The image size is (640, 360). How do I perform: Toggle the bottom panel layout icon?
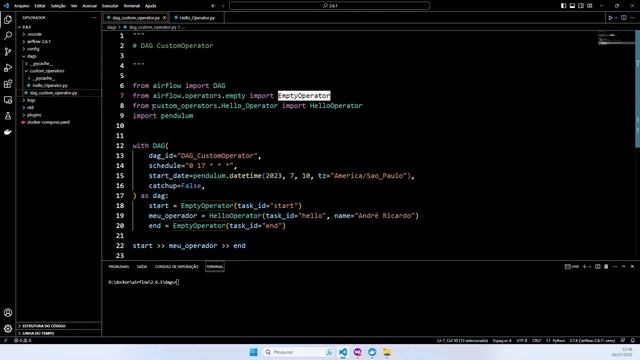tap(572, 6)
